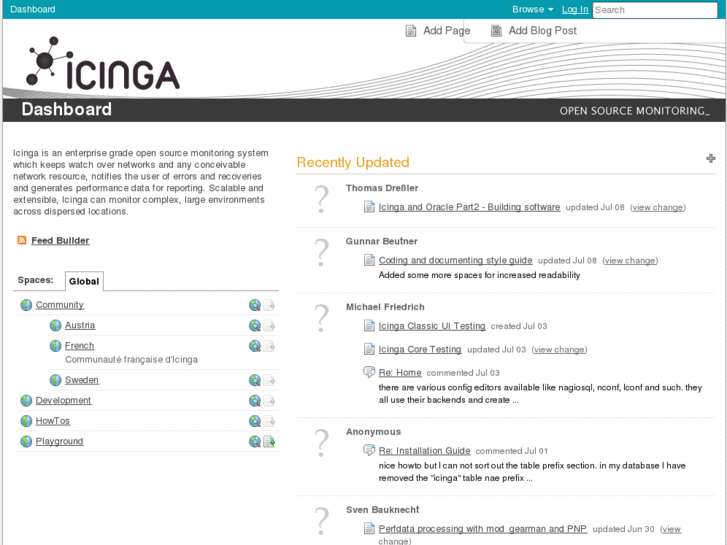The width and height of the screenshot is (727, 545).
Task: Click Dashboard in the top bar
Action: [32, 9]
